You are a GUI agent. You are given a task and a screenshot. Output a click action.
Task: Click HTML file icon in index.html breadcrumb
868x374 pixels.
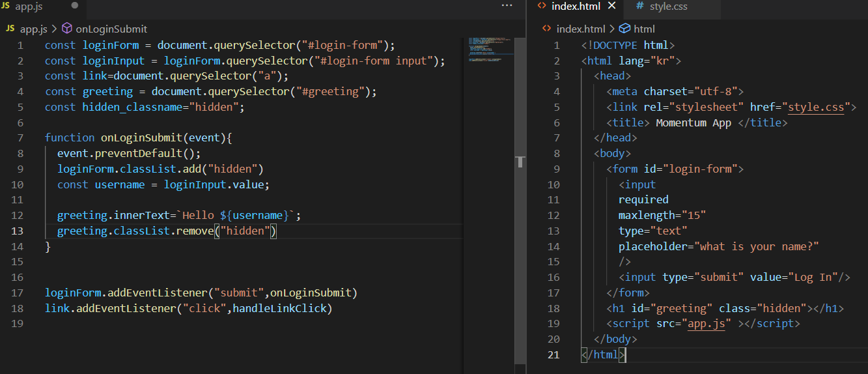pos(547,29)
